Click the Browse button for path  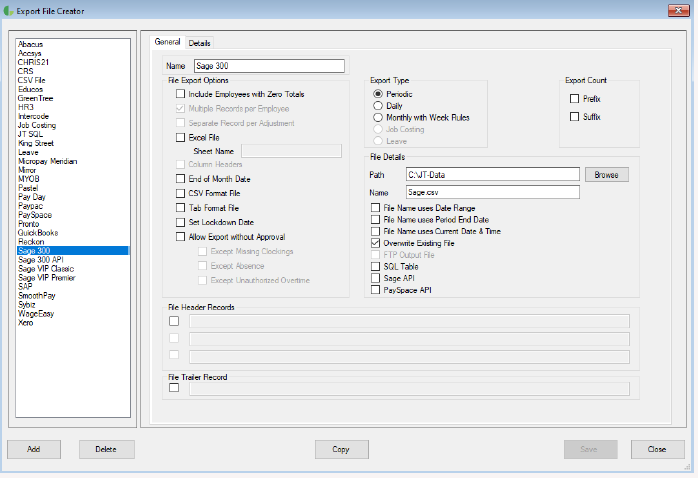pos(607,175)
